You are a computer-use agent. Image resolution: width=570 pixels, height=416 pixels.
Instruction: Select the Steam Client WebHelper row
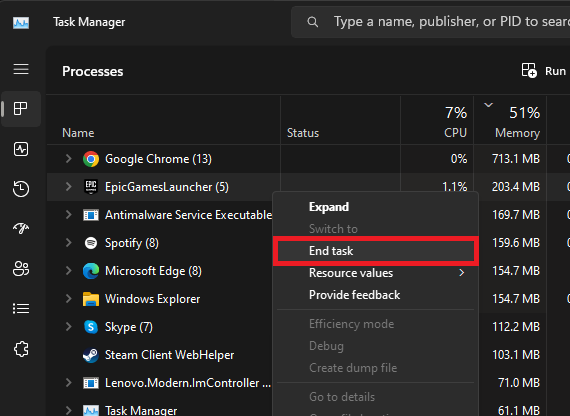pos(160,355)
